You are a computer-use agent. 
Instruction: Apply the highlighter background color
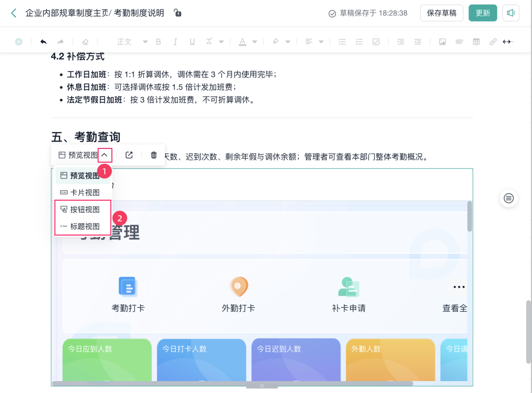click(275, 42)
